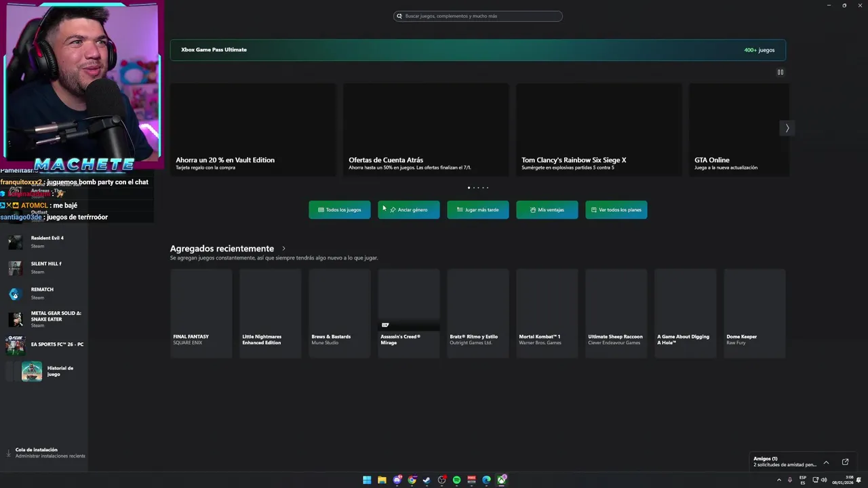Click the Anclar género button
The width and height of the screenshot is (868, 488).
pyautogui.click(x=409, y=210)
